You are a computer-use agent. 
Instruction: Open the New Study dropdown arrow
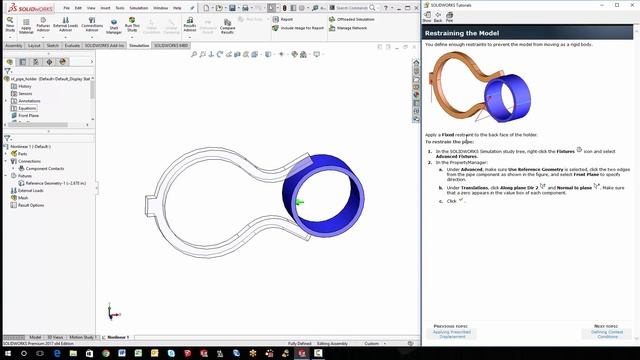(x=10, y=37)
